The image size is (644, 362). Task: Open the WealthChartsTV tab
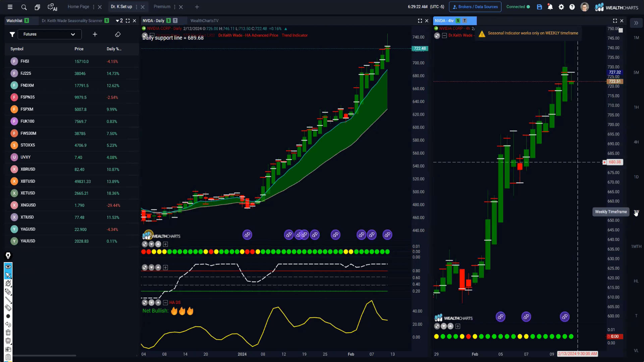(x=204, y=21)
